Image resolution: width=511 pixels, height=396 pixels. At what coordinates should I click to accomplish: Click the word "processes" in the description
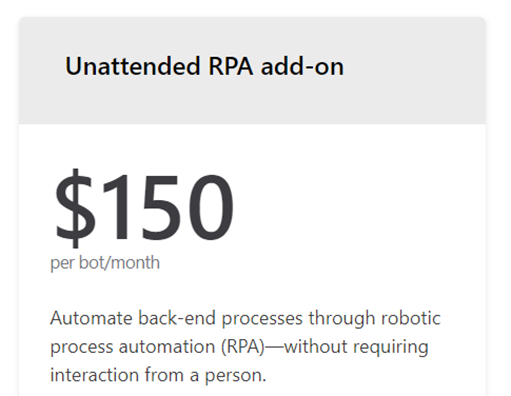[262, 320]
